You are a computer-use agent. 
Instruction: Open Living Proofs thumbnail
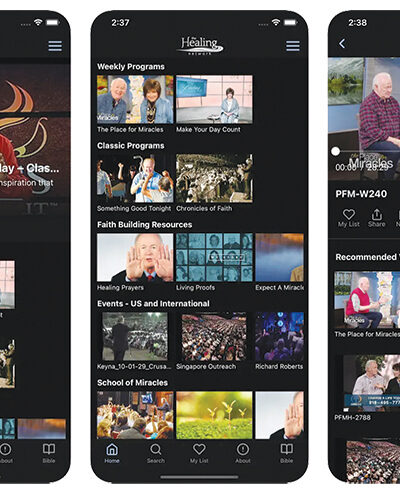click(x=214, y=257)
